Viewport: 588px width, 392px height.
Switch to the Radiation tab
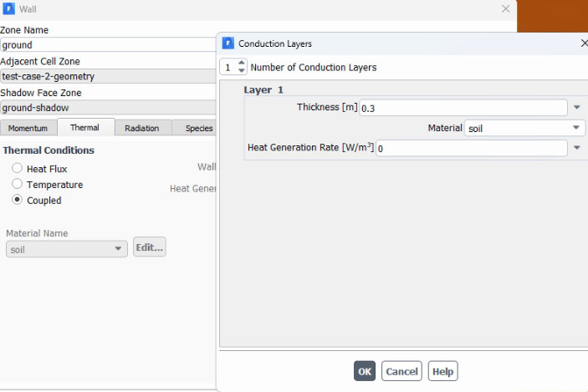(141, 128)
